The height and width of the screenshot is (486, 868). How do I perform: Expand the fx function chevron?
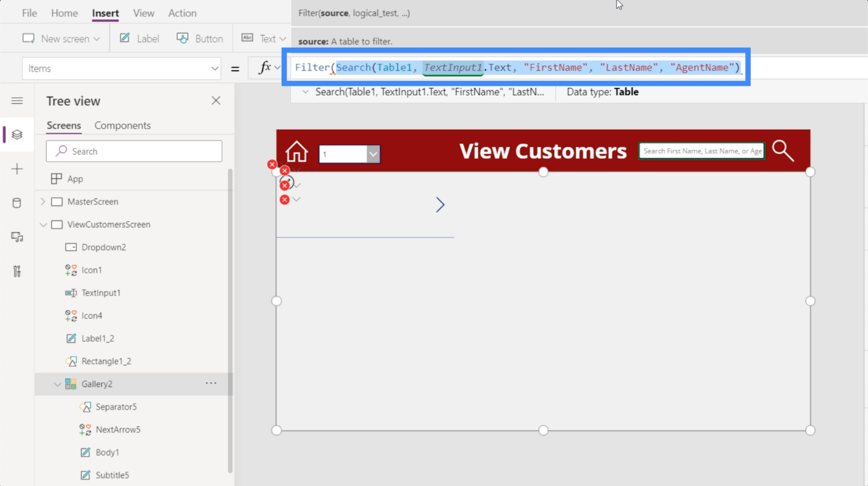click(277, 68)
